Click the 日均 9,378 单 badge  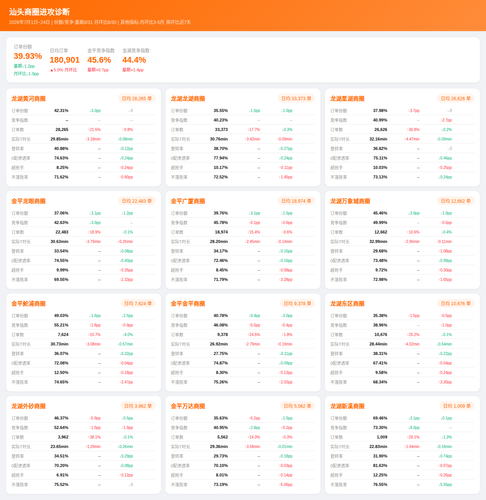tap(297, 303)
